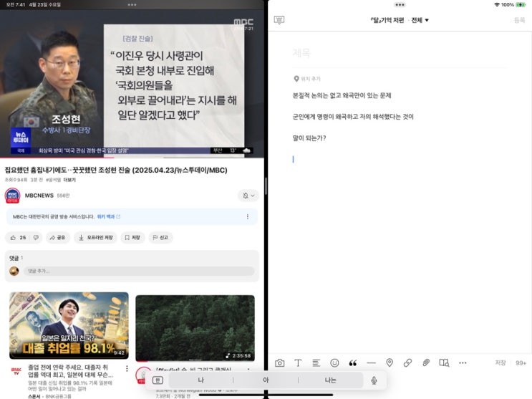Tap line 본질적 논의는 없고 왜곡만이 있는 문제
Screen dimensions: 532x399
point(342,95)
